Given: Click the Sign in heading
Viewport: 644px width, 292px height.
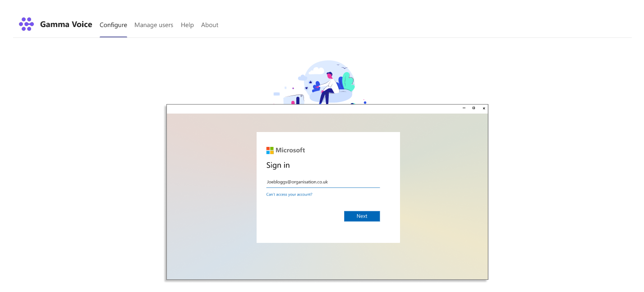Looking at the screenshot, I should (278, 165).
